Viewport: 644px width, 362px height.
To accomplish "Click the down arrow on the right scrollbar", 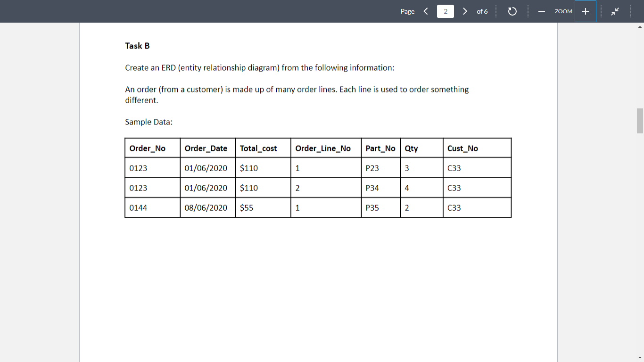I will (x=640, y=358).
